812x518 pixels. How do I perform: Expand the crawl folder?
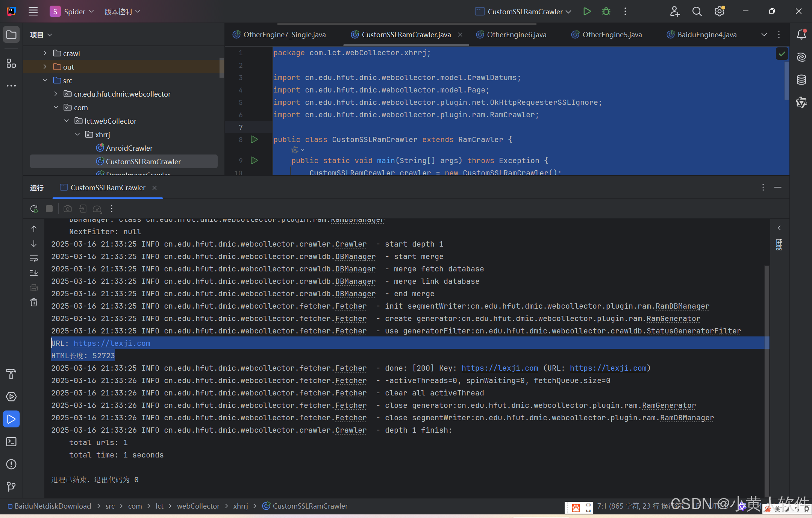coord(45,53)
